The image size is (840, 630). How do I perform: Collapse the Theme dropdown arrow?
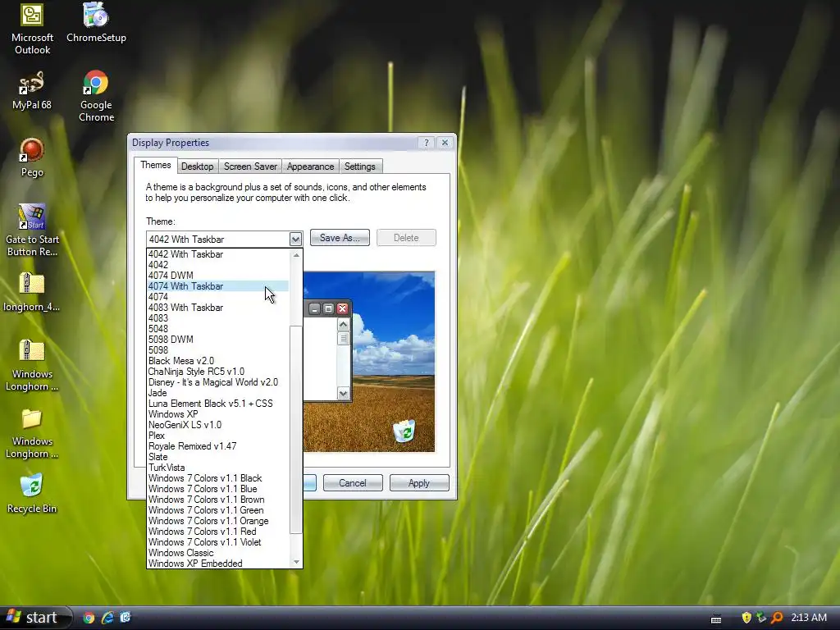pyautogui.click(x=295, y=239)
